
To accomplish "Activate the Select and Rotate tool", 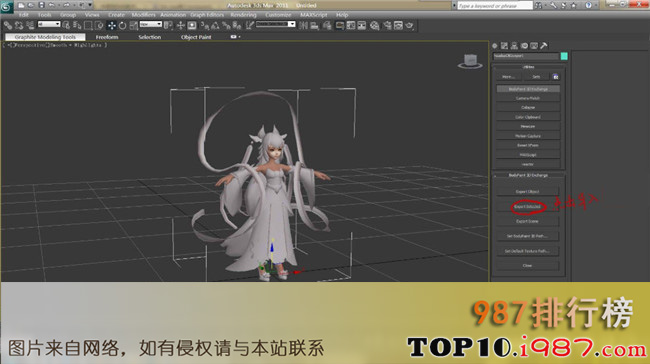I will 122,26.
